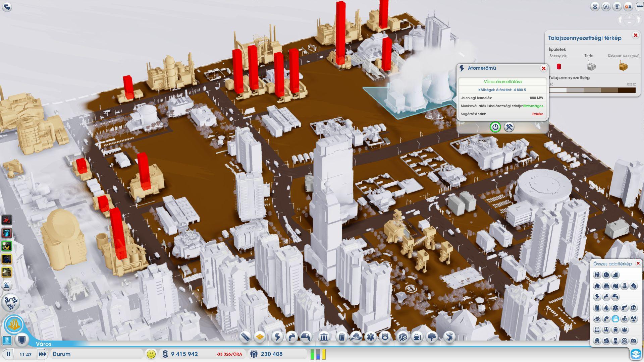The height and width of the screenshot is (362, 644).
Task: Open treasury budget 9 415 942
Action: point(184,354)
